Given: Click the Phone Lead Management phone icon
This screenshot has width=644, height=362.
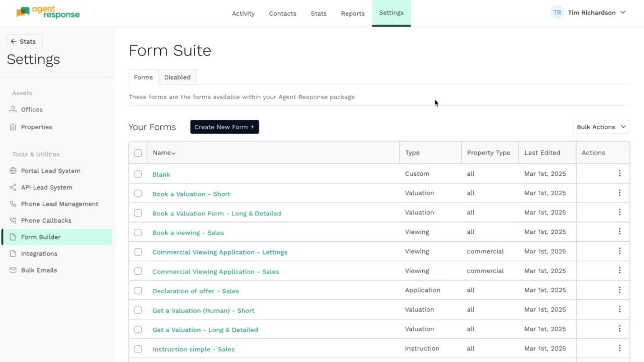Looking at the screenshot, I should click(13, 204).
